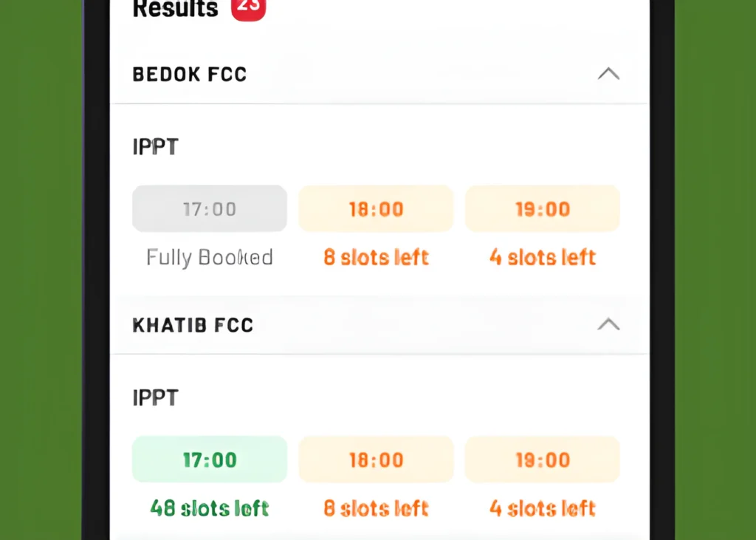Click the IPPT label under BEDOK FCC
Viewport: 756px width, 540px height.
click(x=155, y=146)
